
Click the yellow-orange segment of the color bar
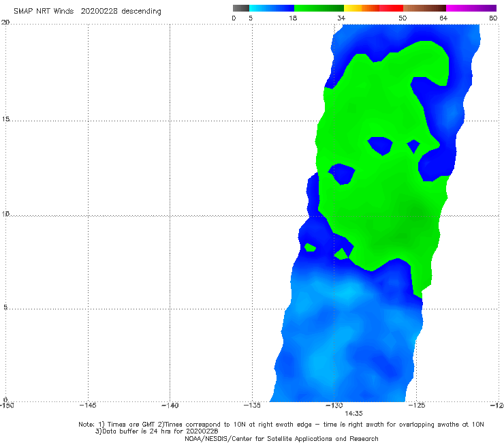(362, 8)
